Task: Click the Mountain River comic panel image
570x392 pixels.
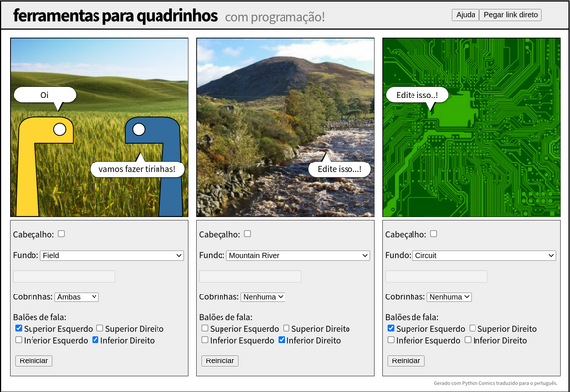Action: pos(285,127)
